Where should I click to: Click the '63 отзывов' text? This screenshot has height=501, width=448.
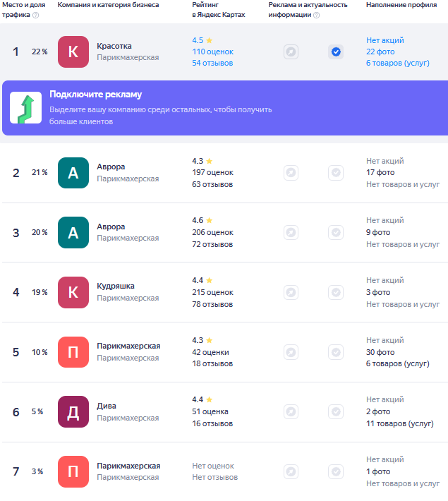212,184
